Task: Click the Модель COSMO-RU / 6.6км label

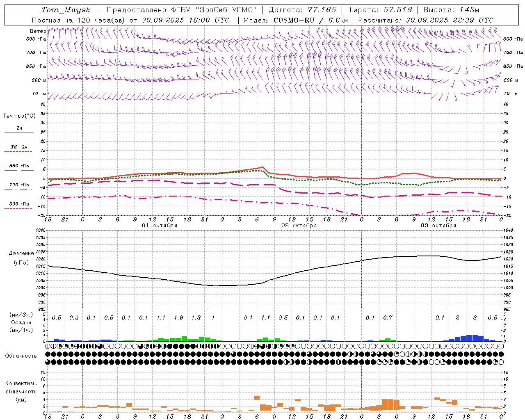Action: 296,20
